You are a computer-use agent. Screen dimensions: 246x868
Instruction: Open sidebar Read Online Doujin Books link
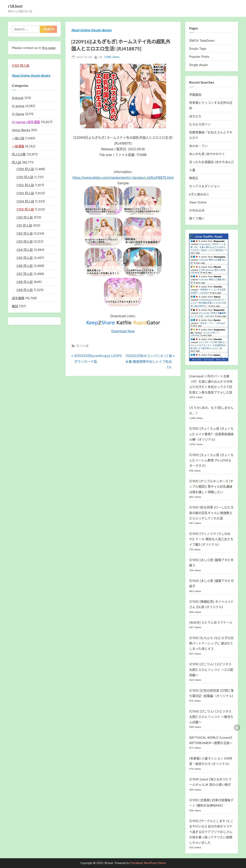[x=31, y=76]
